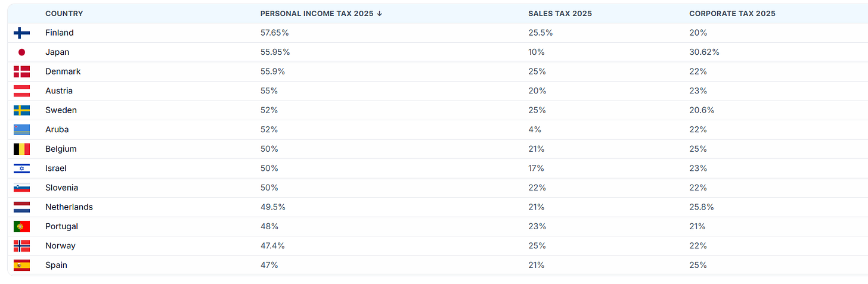
Task: Click Aruba's 4% sales tax value
Action: (x=535, y=130)
